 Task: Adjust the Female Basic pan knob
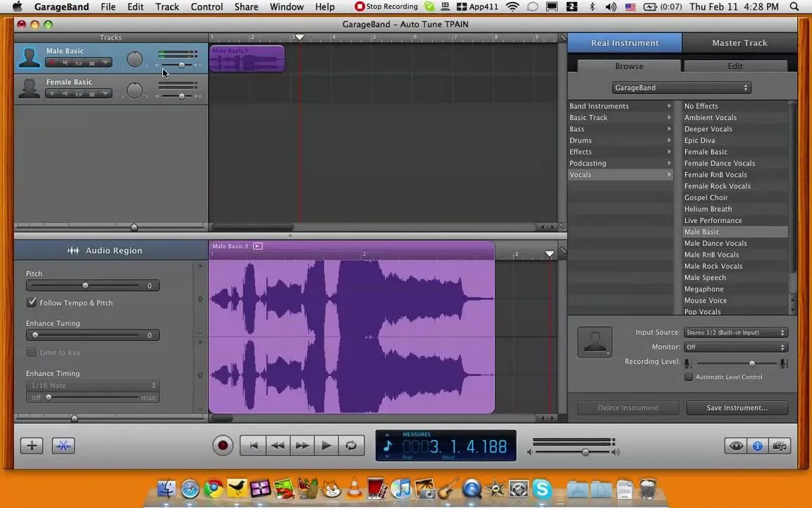click(x=135, y=90)
